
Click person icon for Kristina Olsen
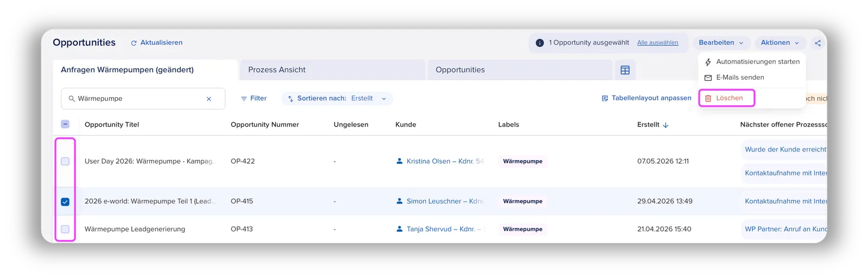399,161
